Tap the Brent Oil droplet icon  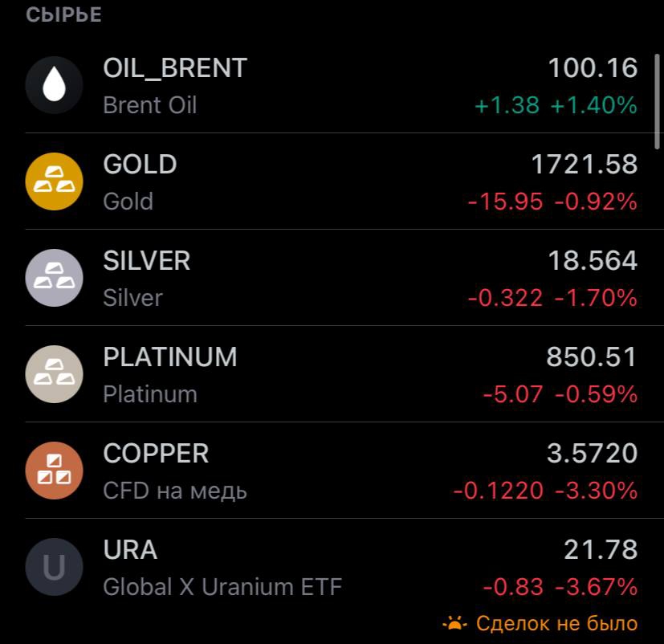coord(55,85)
